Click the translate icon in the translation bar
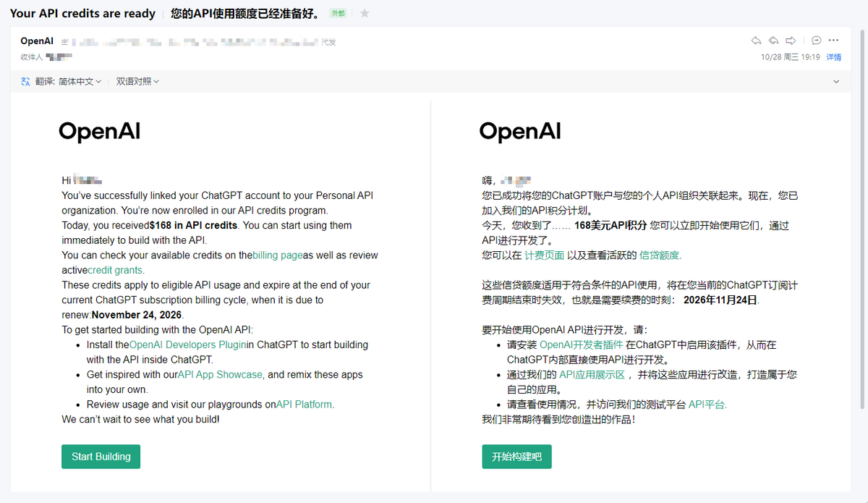The width and height of the screenshot is (868, 503). click(x=25, y=82)
